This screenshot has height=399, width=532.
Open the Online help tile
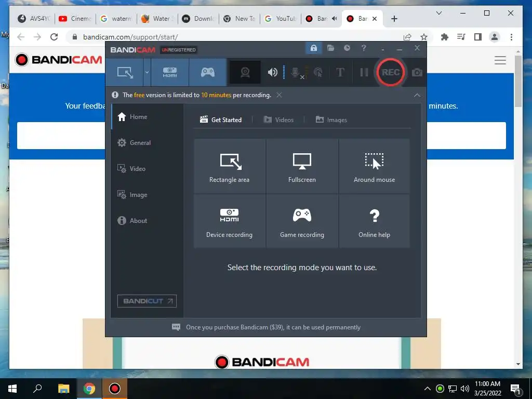pos(374,221)
